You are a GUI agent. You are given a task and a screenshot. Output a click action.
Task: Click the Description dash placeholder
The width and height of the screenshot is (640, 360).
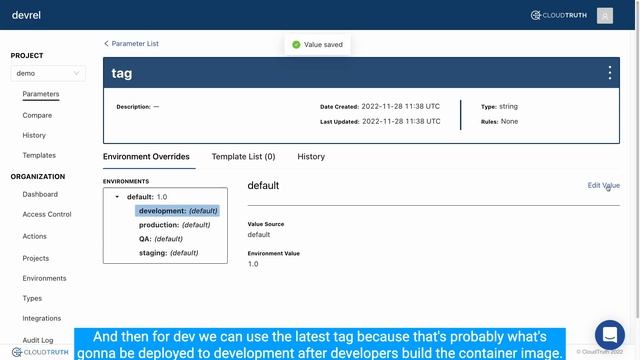pos(156,107)
